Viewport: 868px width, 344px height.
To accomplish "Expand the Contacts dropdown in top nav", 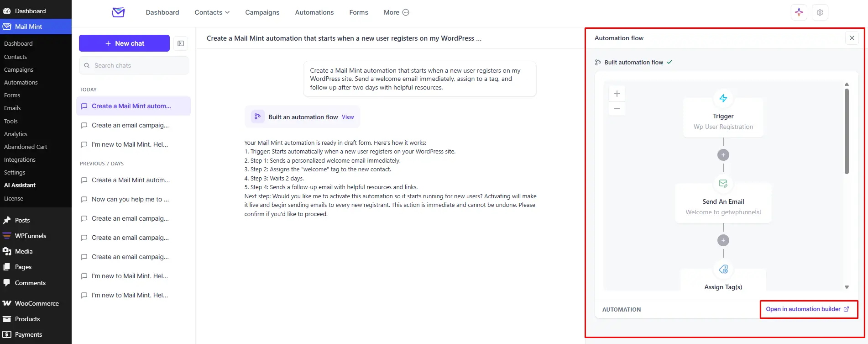I will coord(212,12).
